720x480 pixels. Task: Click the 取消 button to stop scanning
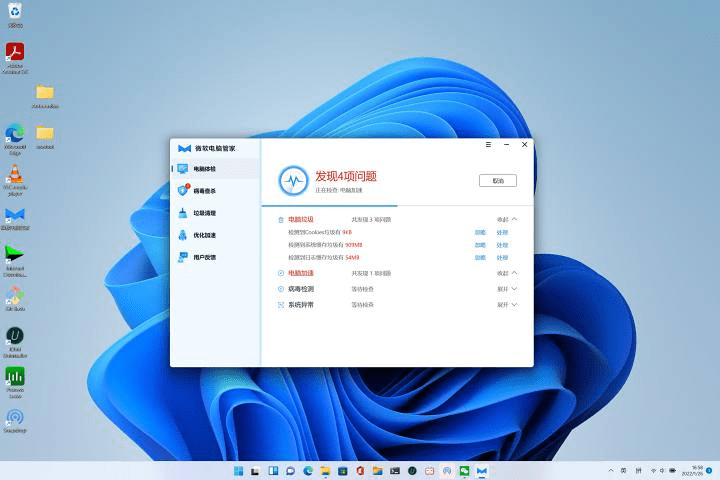coord(498,181)
